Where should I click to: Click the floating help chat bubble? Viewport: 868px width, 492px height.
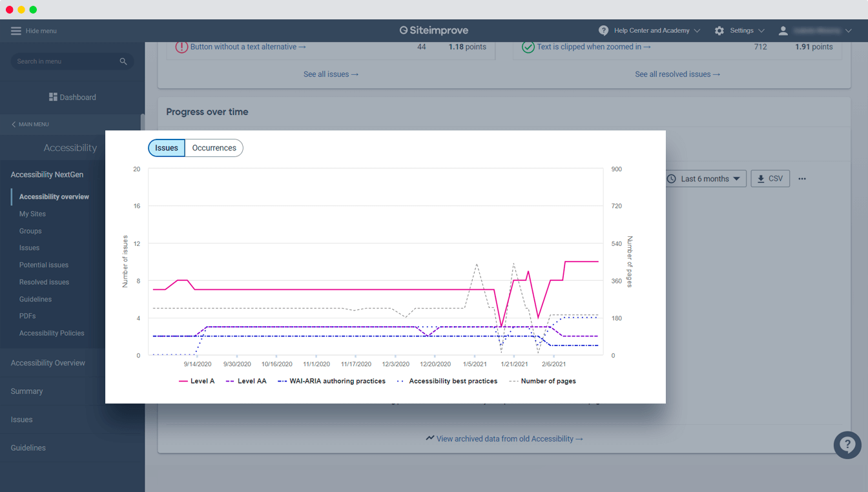(847, 445)
